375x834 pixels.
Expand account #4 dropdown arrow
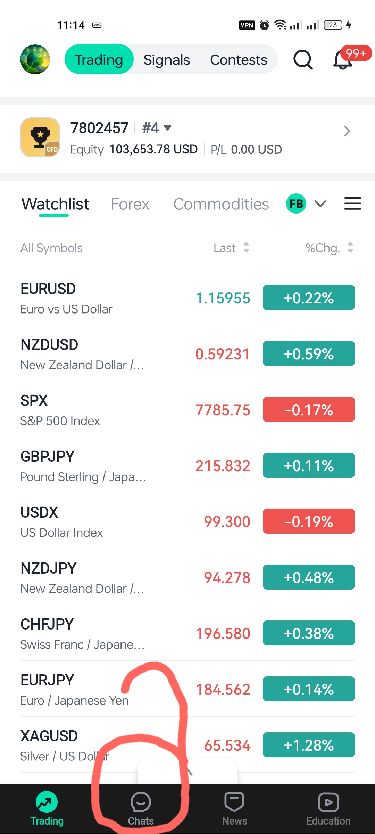point(168,128)
